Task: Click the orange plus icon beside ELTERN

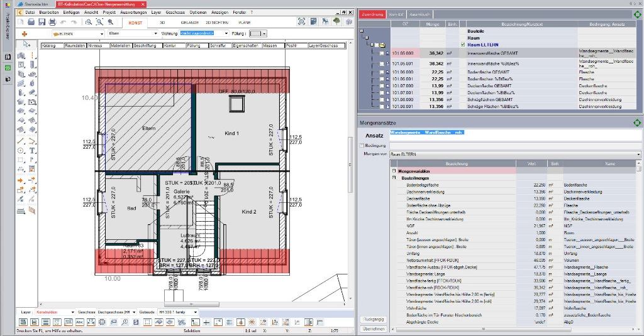Action: click(25, 33)
